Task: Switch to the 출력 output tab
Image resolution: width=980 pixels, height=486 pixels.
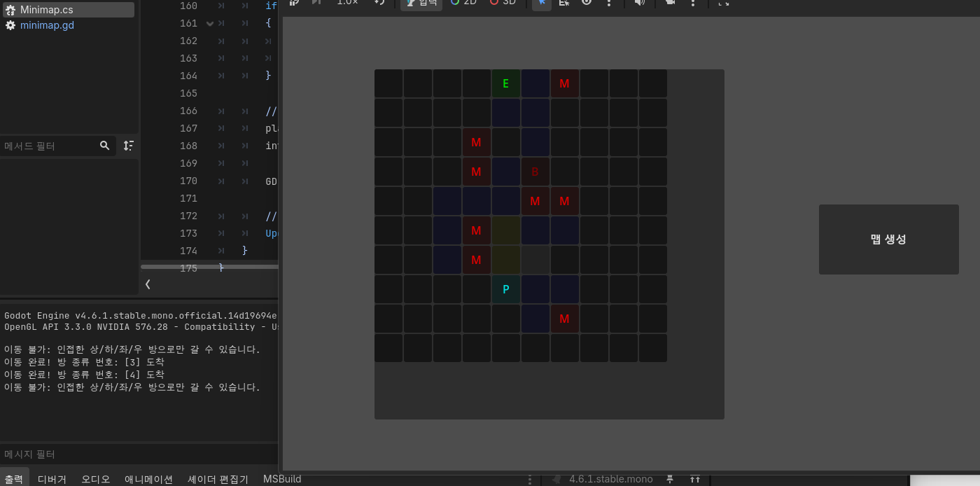Action: [14, 479]
